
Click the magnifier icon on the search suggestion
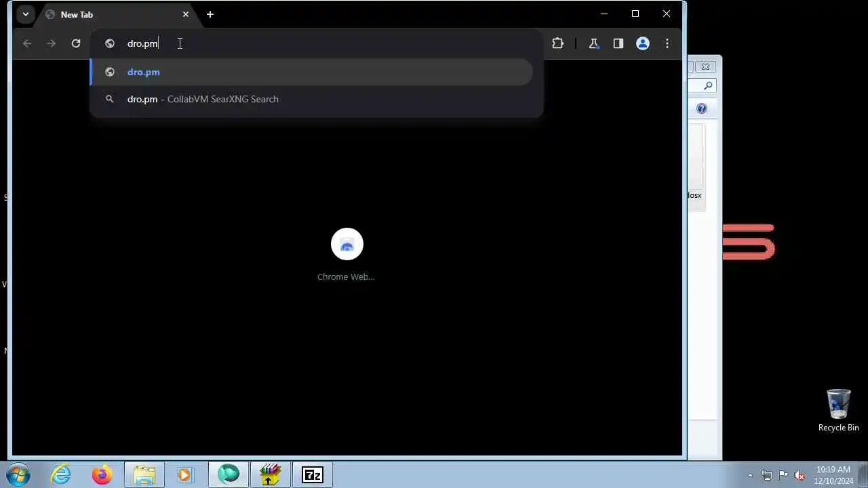pos(110,99)
